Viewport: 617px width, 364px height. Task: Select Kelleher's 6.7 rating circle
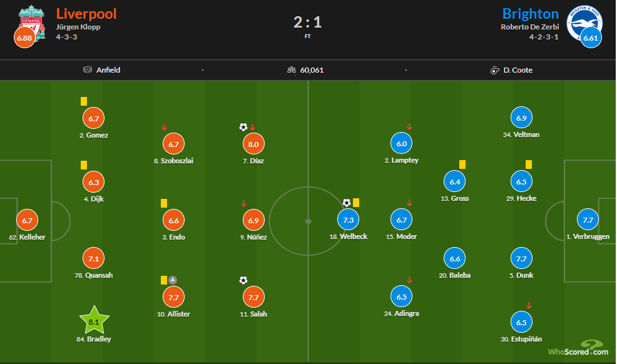pyautogui.click(x=27, y=220)
